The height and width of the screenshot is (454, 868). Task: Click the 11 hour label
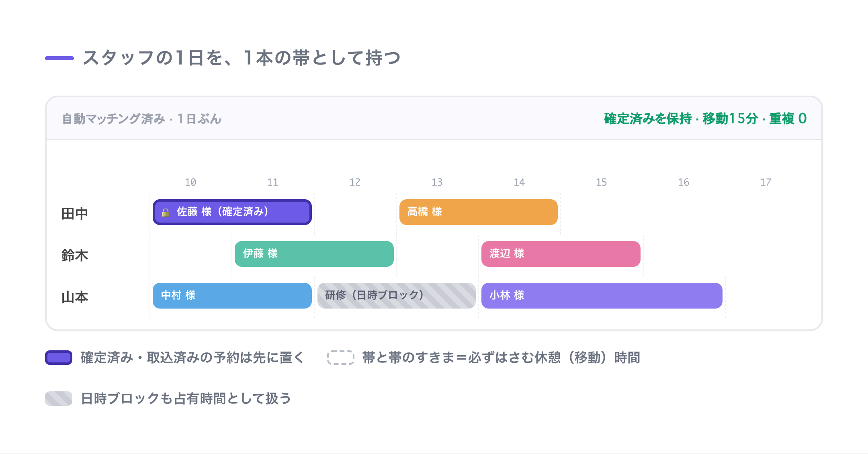pos(273,182)
